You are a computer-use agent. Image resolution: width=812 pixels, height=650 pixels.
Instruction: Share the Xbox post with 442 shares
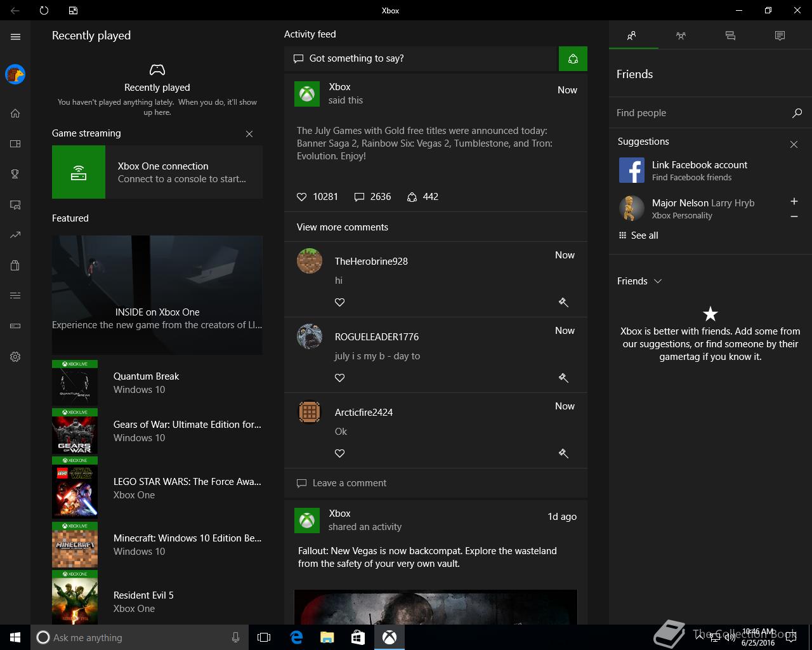click(x=422, y=197)
